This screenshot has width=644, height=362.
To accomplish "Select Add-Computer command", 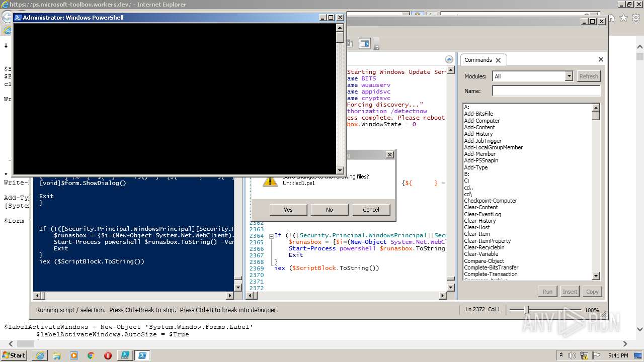I will [x=481, y=121].
